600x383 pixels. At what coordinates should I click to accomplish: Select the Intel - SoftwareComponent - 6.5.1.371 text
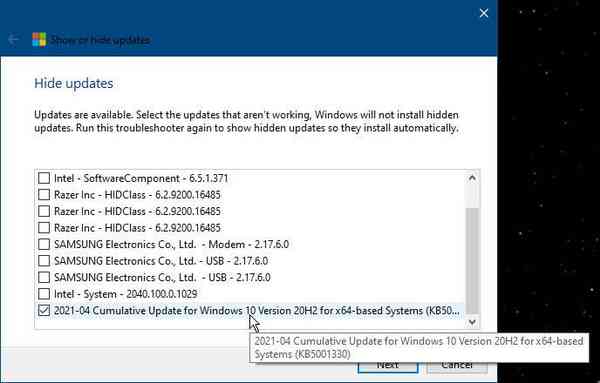pos(141,178)
